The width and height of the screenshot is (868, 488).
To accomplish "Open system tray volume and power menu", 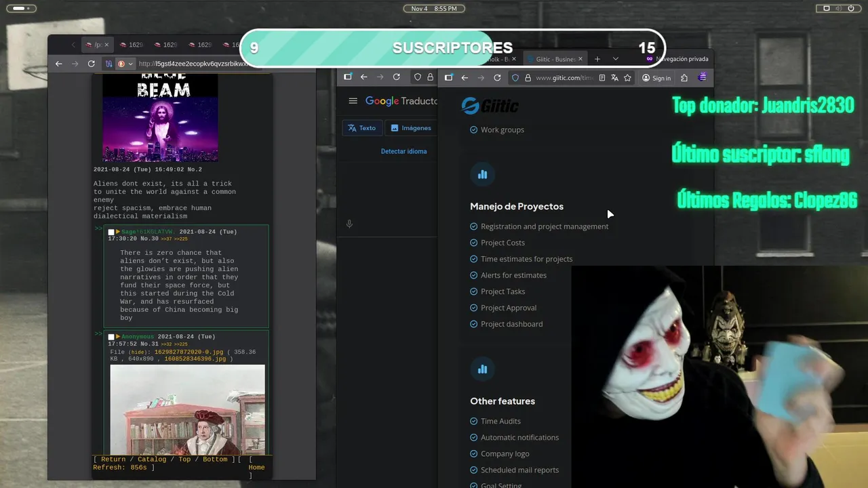I will coord(837,8).
